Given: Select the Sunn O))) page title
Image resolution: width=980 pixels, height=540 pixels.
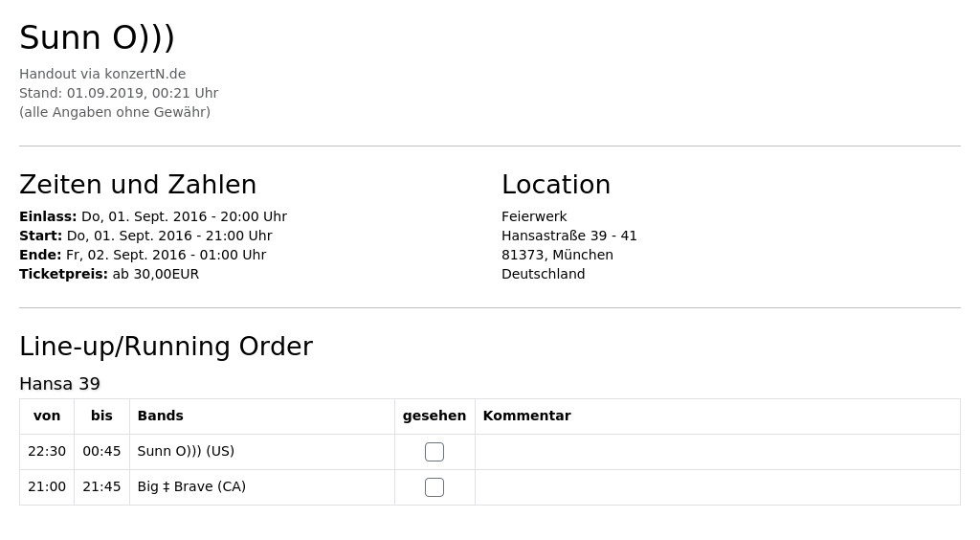Looking at the screenshot, I should [97, 37].
